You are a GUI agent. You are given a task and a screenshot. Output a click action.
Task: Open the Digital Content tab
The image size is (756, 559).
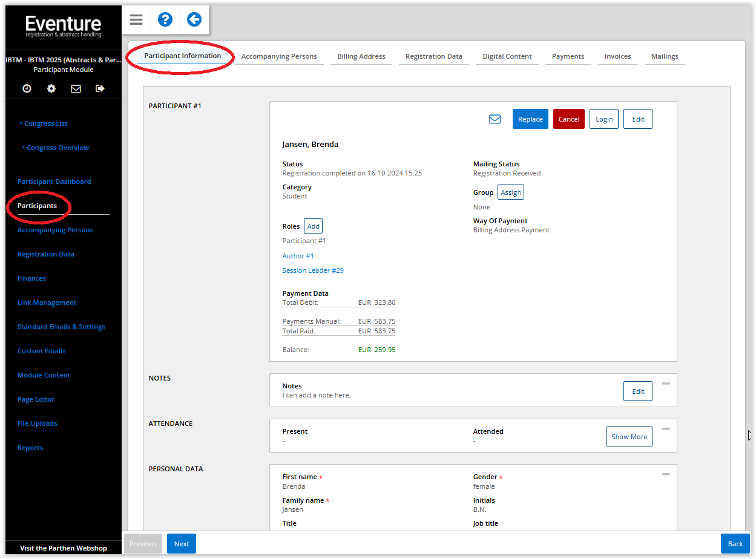tap(507, 56)
